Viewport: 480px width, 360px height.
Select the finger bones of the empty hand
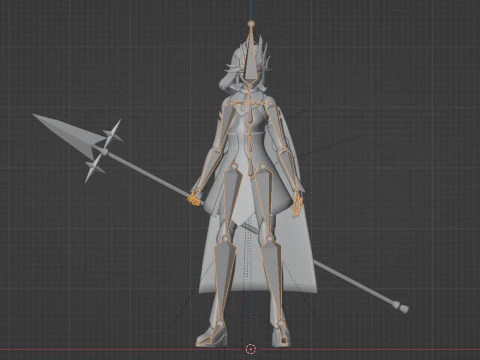point(297,207)
